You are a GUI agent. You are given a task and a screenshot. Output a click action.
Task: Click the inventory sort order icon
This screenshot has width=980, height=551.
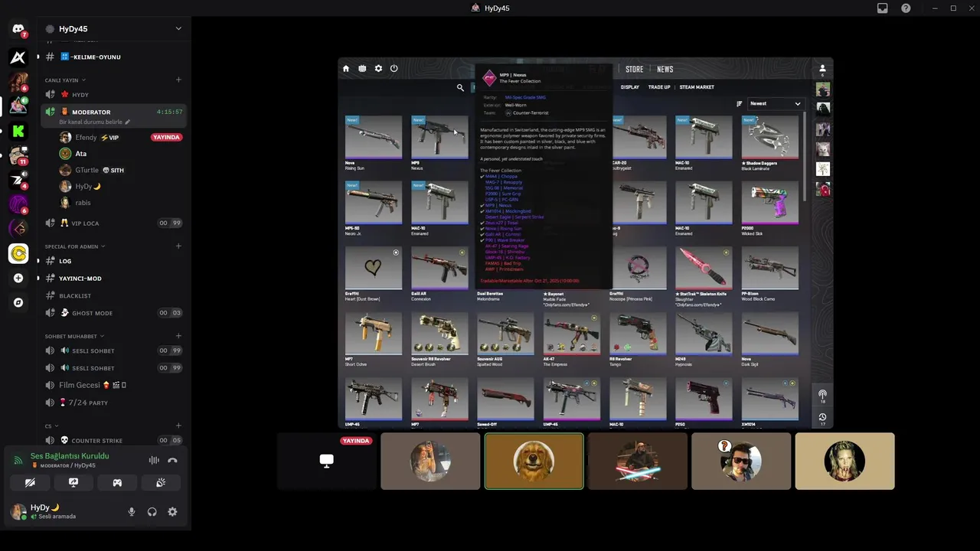click(x=740, y=103)
